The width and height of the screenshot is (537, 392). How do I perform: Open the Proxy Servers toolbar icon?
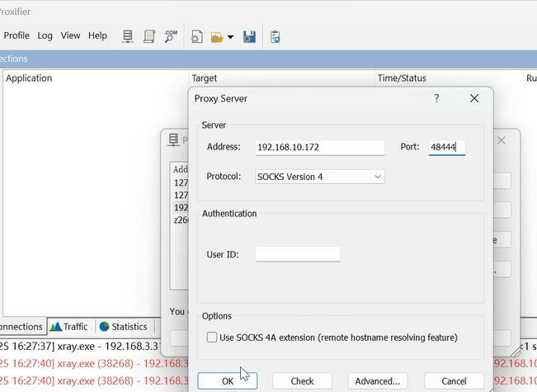(x=128, y=36)
